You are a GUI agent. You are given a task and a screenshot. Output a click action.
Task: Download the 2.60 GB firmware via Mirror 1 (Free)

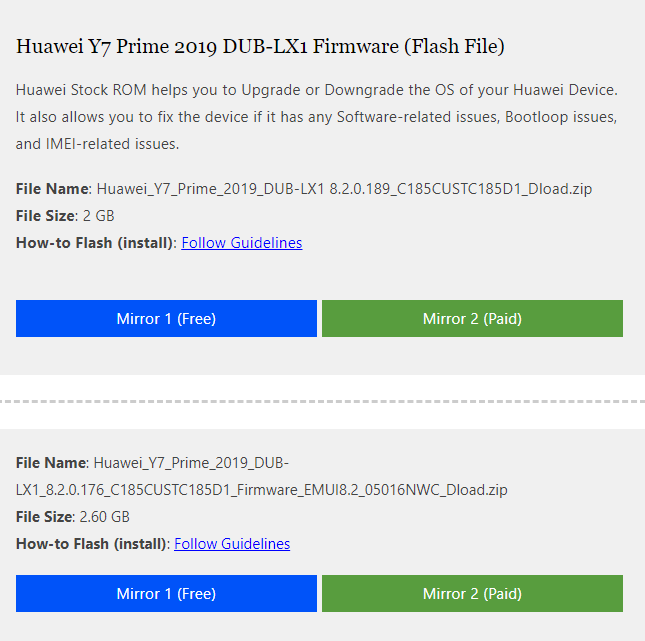[x=166, y=594]
